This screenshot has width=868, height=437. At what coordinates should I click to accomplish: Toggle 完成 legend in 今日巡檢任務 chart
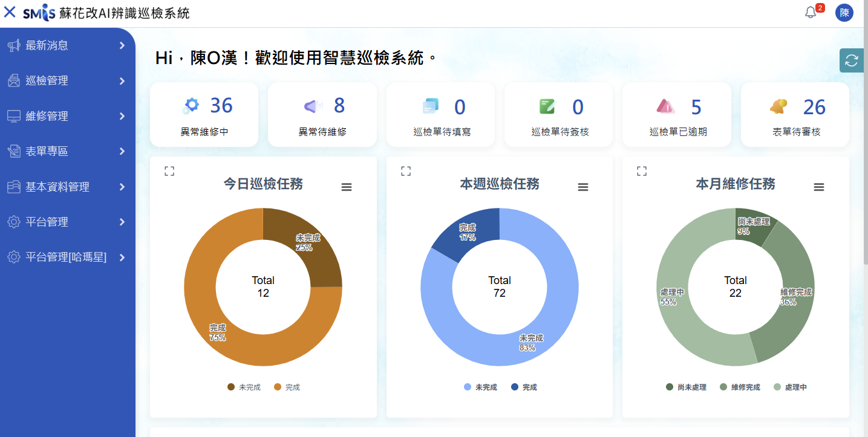pyautogui.click(x=287, y=387)
